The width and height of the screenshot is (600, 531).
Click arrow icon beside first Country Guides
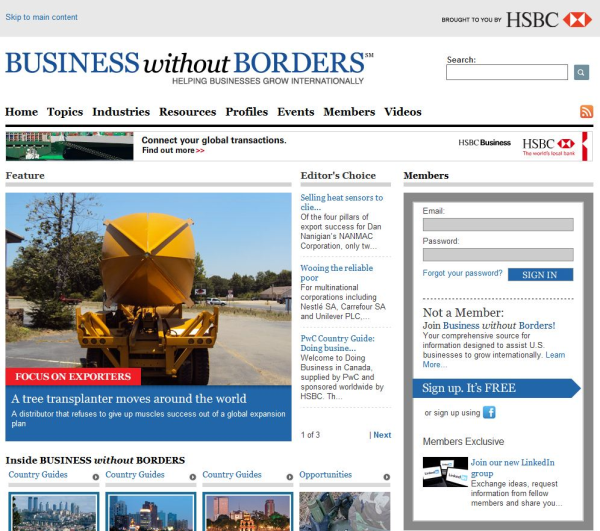tap(96, 477)
